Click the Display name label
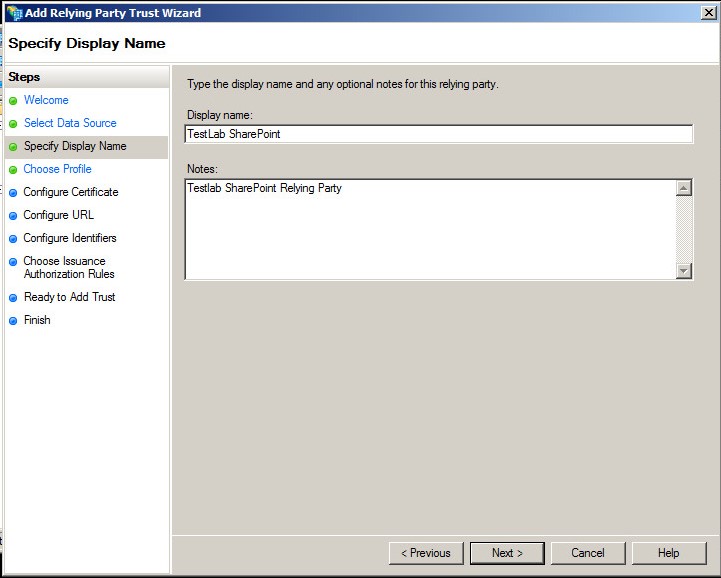The height and width of the screenshot is (578, 721). click(220, 115)
